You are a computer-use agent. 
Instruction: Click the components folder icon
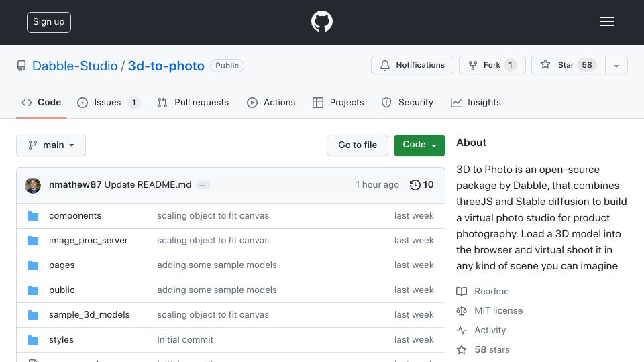click(33, 216)
